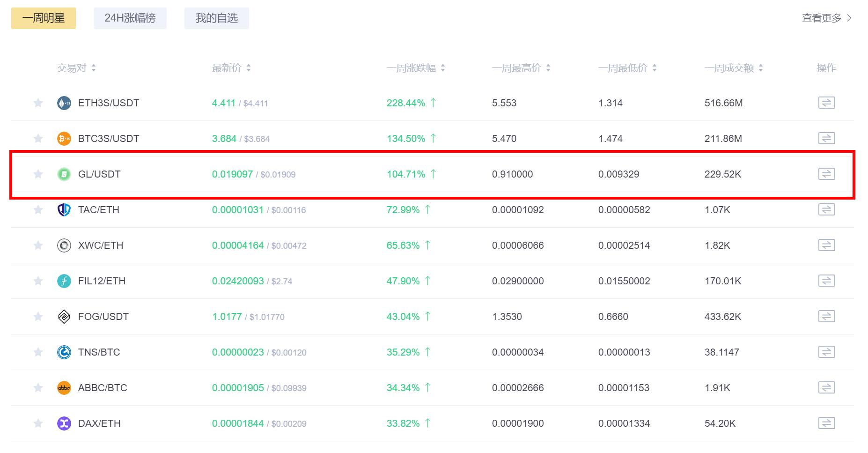Favorite ABBC/BTC with the star
868x453 pixels.
pyautogui.click(x=38, y=387)
